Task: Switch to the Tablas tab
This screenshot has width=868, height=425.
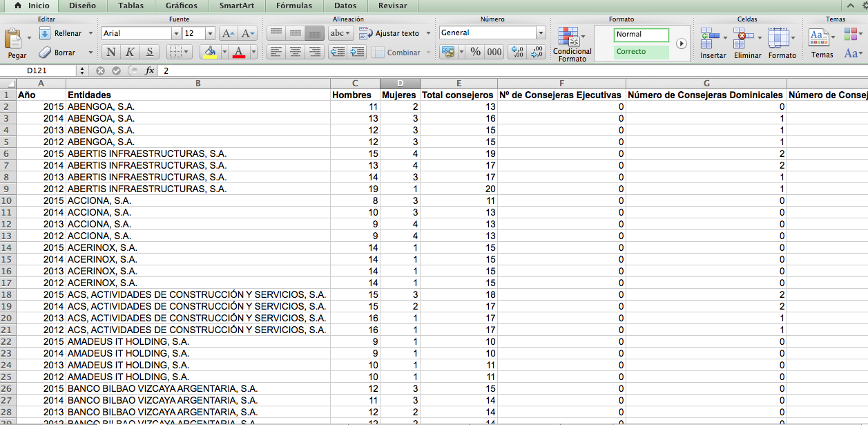Action: coord(131,6)
